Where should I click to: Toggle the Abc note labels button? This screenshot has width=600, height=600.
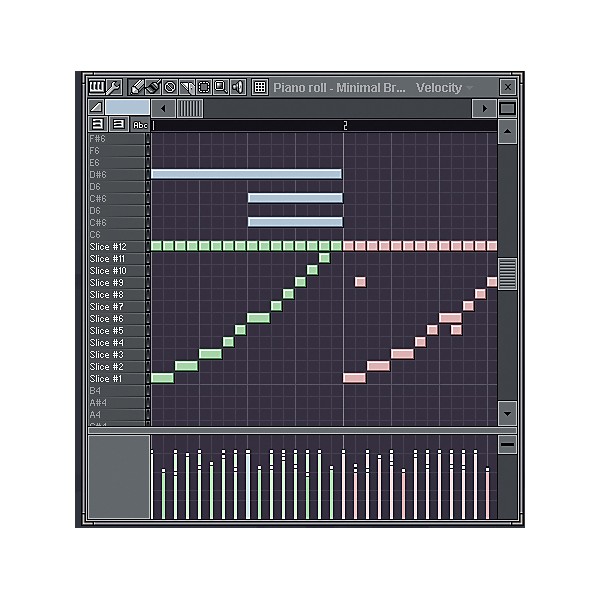pos(140,125)
